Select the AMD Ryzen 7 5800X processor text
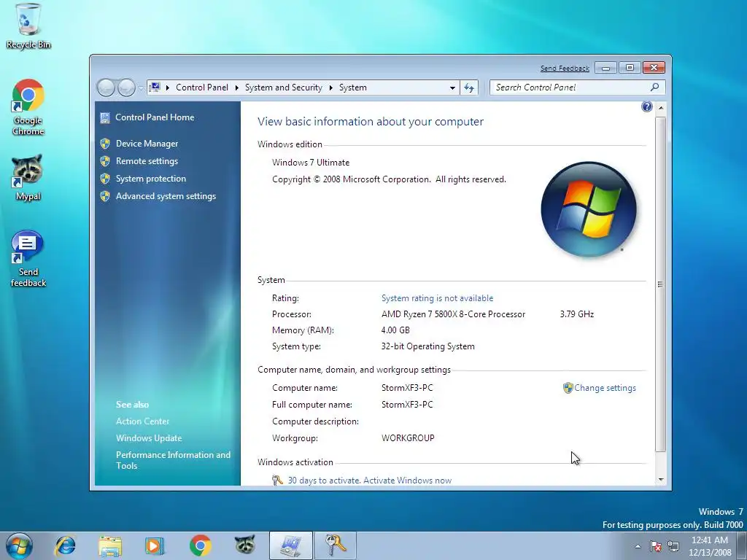 tap(453, 314)
